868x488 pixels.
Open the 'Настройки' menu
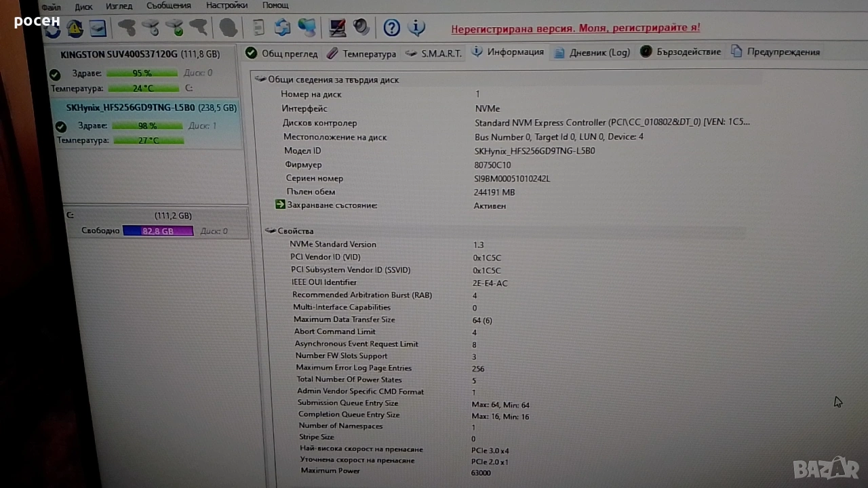(226, 5)
